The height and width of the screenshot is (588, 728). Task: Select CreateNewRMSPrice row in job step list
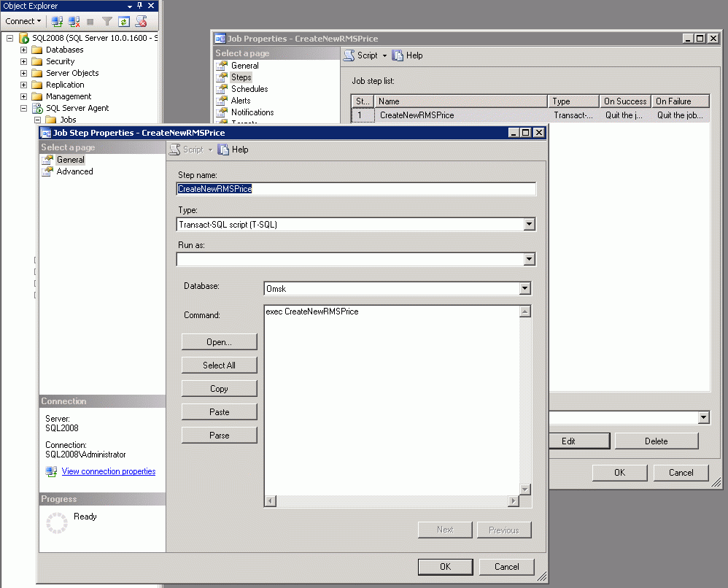(530, 115)
